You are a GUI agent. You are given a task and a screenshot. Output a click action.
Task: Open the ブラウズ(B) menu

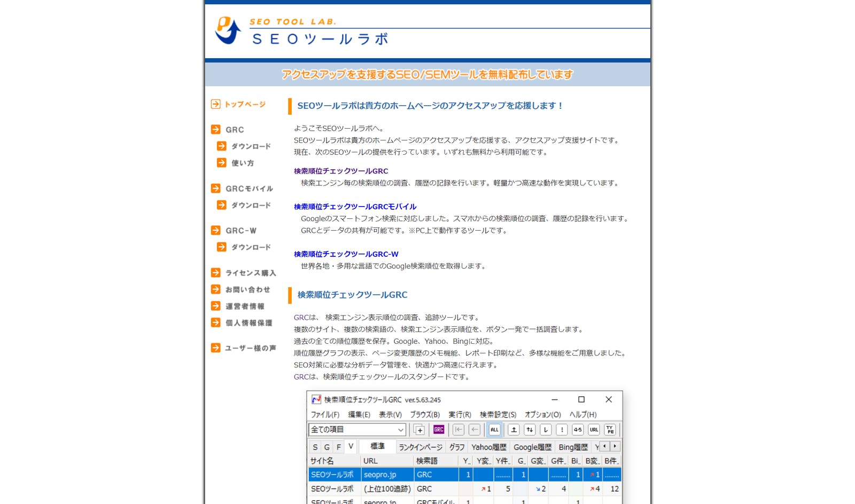coord(425,415)
